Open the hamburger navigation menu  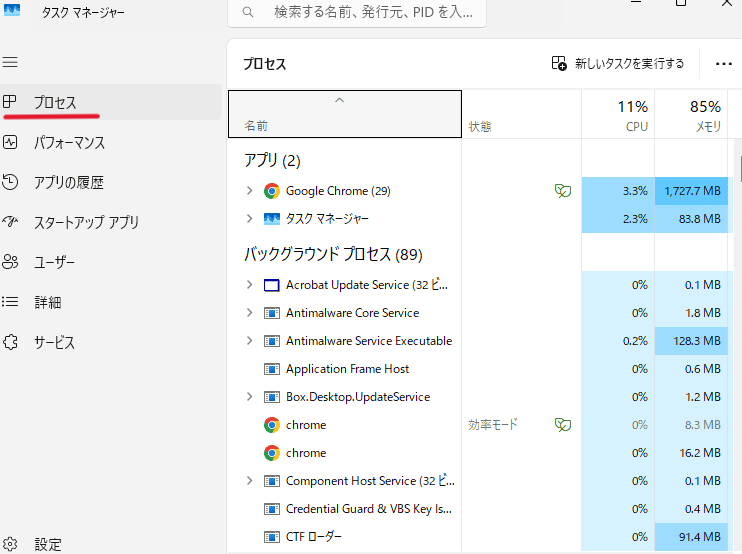pyautogui.click(x=10, y=62)
